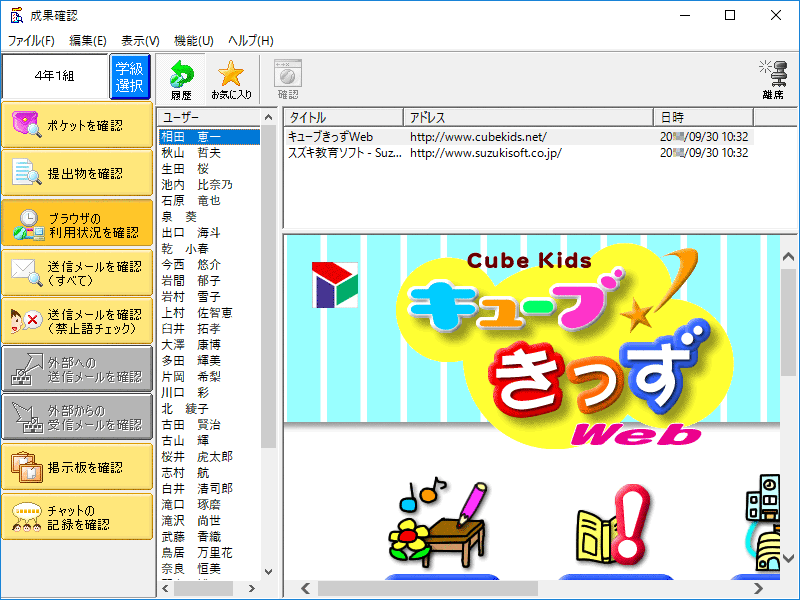Click the 成果確認 app icon in title bar

click(x=17, y=15)
